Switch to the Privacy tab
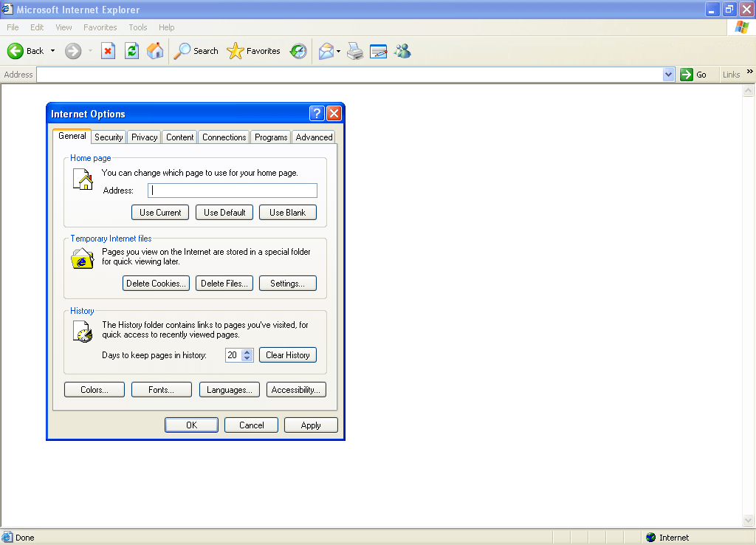This screenshot has width=756, height=545. click(x=145, y=137)
